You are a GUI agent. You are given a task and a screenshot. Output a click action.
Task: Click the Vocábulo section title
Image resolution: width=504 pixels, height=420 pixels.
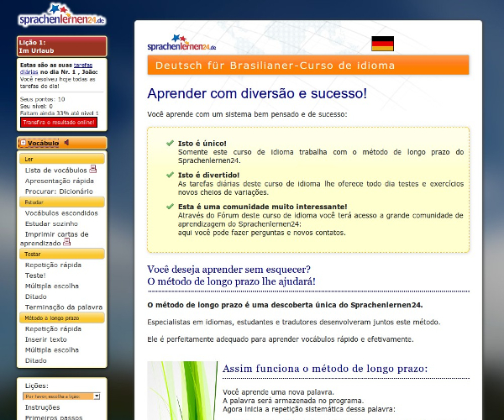pyautogui.click(x=43, y=143)
